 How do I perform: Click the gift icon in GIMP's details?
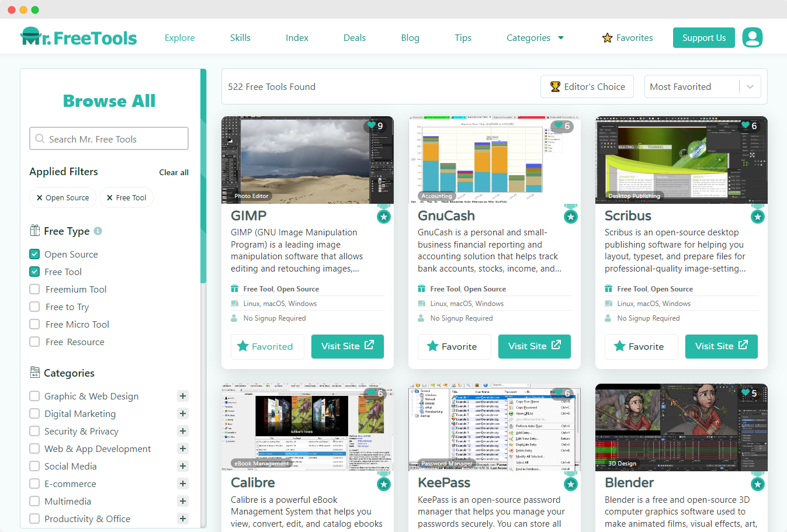(x=234, y=288)
